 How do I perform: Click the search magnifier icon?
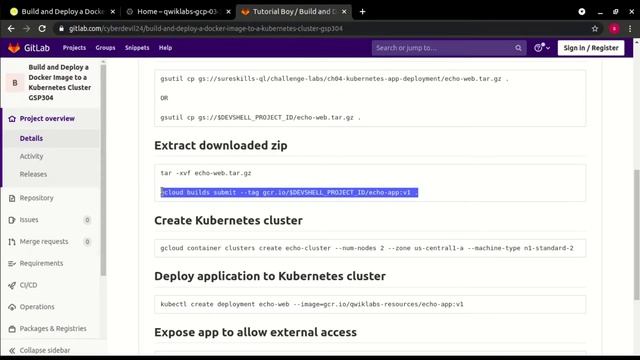(518, 48)
